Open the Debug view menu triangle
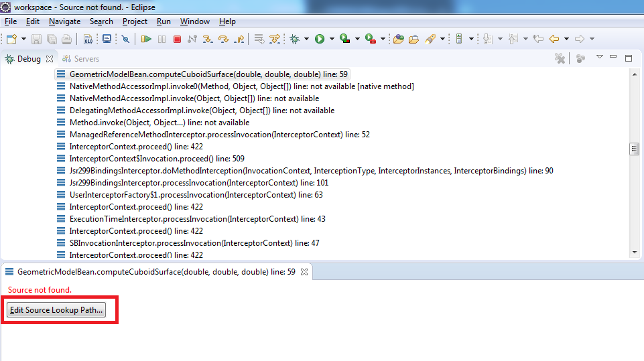This screenshot has height=361, width=644. point(600,57)
